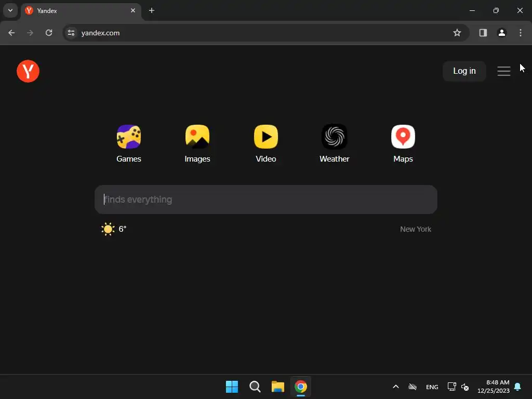Click the 6° temperature reading
Screen dimensions: 532x399
123,229
